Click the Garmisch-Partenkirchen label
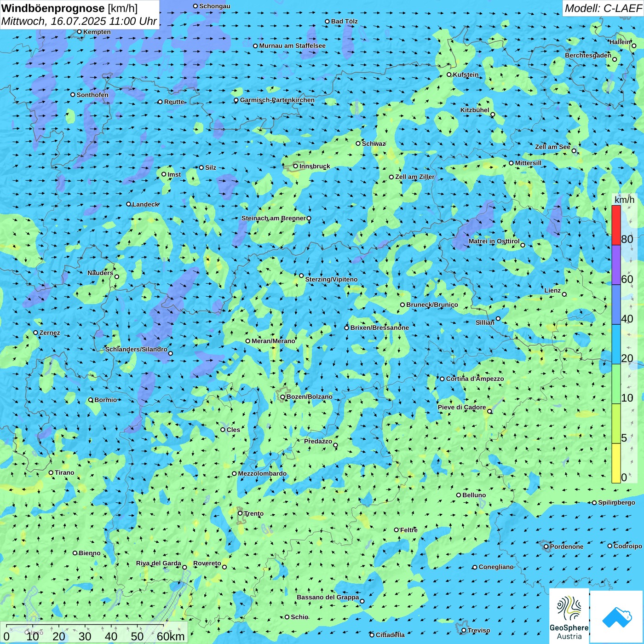644x644 pixels. (277, 100)
